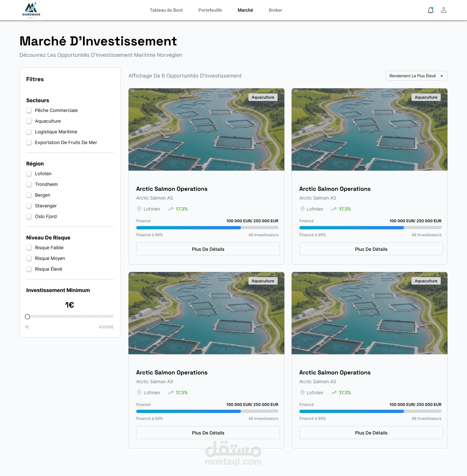The width and height of the screenshot is (467, 476).
Task: Click Plus De Détails on top-left card
Action: coord(208,249)
